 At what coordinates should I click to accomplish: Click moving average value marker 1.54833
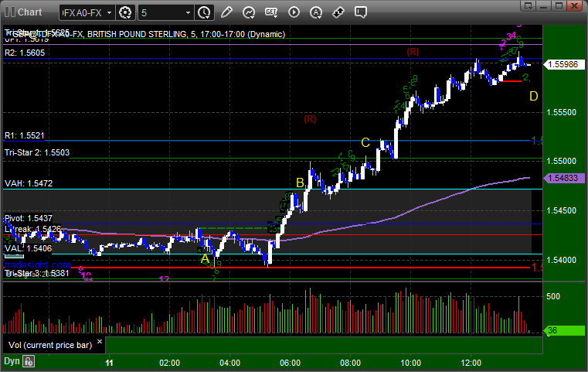point(563,178)
